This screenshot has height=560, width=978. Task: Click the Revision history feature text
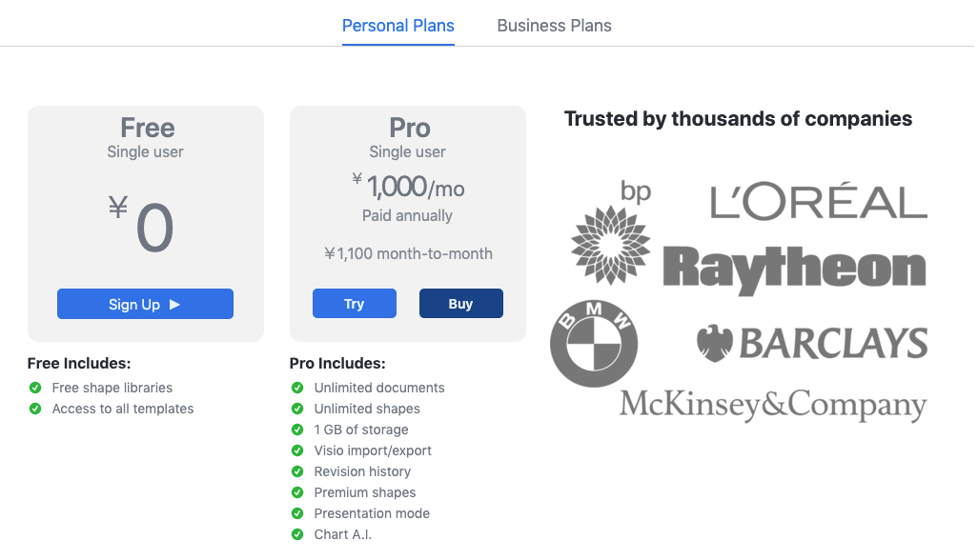coord(362,471)
